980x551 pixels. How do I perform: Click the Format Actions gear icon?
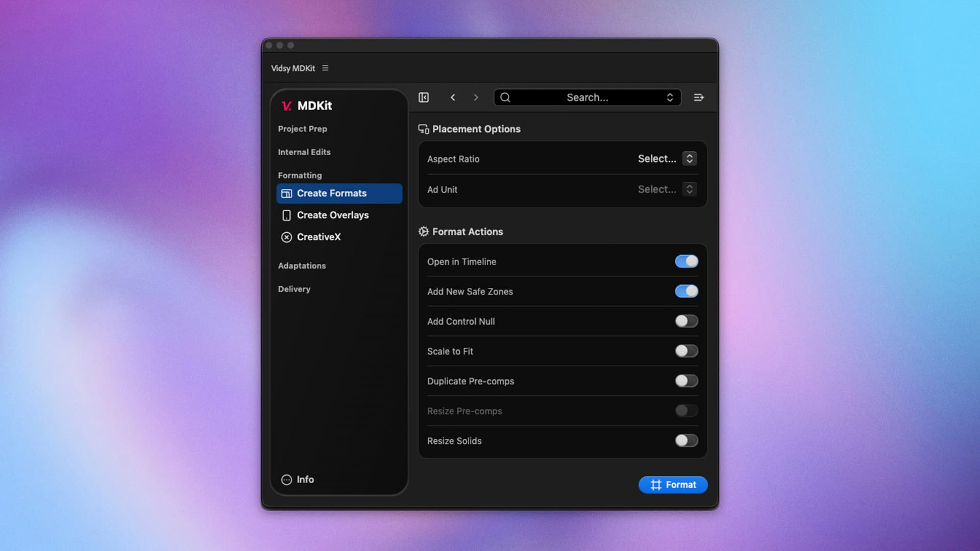pyautogui.click(x=423, y=231)
